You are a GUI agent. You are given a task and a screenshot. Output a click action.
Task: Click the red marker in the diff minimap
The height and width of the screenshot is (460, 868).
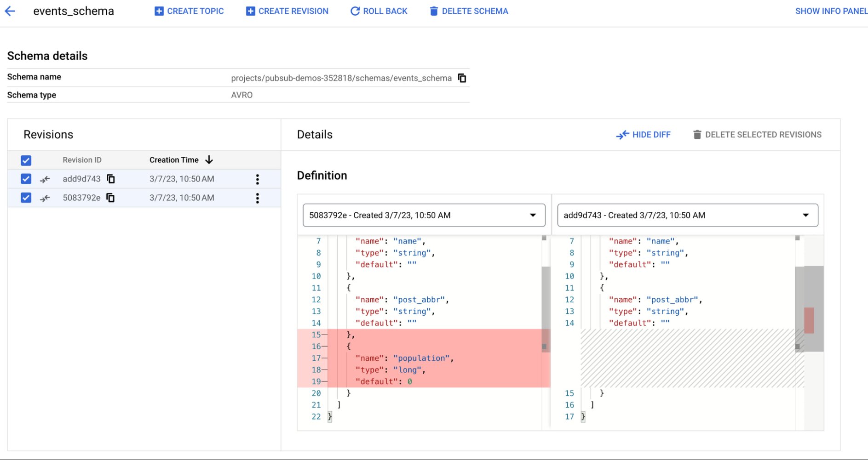click(x=809, y=320)
